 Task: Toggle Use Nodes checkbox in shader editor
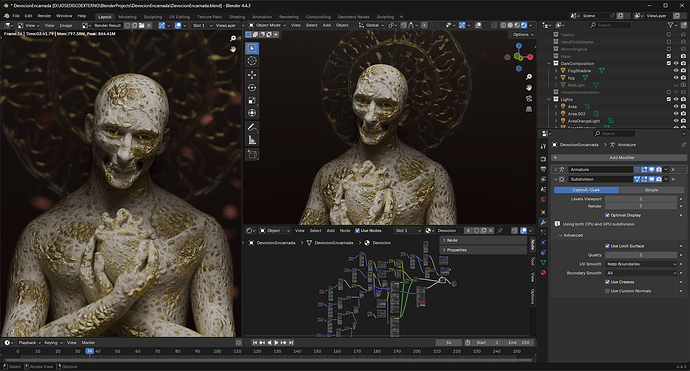pos(357,231)
